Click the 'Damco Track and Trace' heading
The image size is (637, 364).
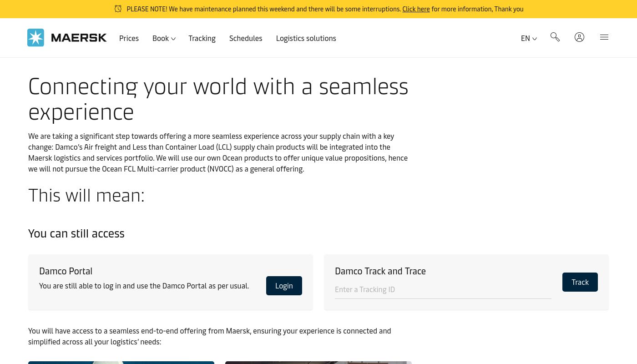pyautogui.click(x=380, y=271)
